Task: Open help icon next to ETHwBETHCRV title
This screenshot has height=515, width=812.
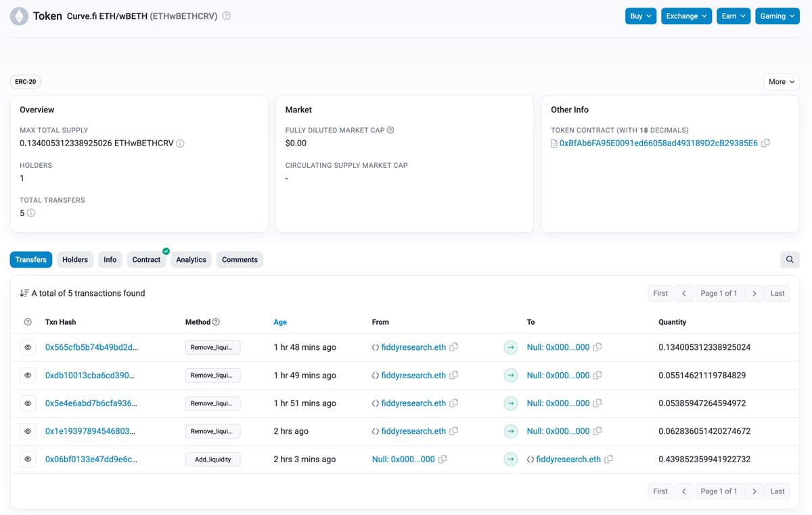Action: [227, 16]
